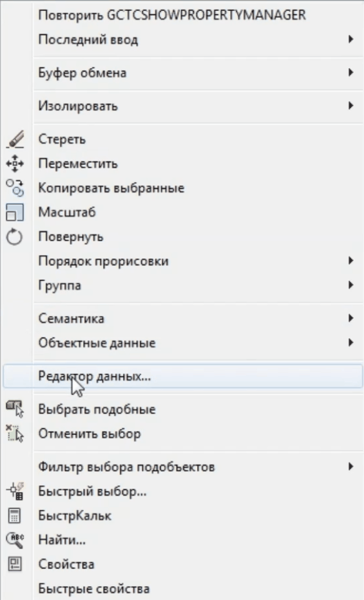
Task: Click the deselect icon beside Отменить выбор
Action: pyautogui.click(x=15, y=434)
